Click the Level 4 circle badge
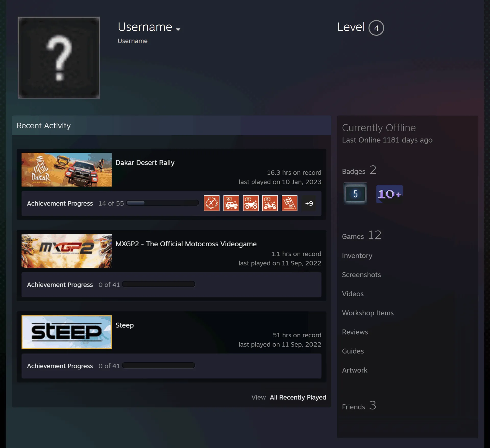 click(376, 28)
